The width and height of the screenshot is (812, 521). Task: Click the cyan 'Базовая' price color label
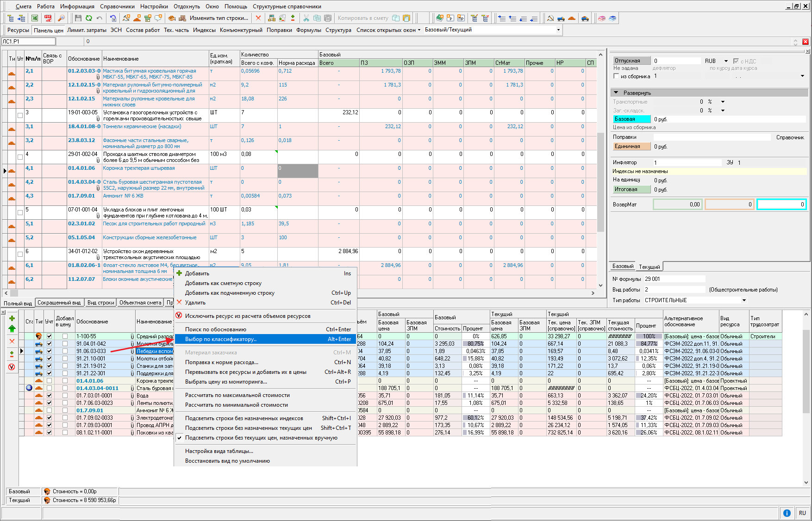pos(631,119)
